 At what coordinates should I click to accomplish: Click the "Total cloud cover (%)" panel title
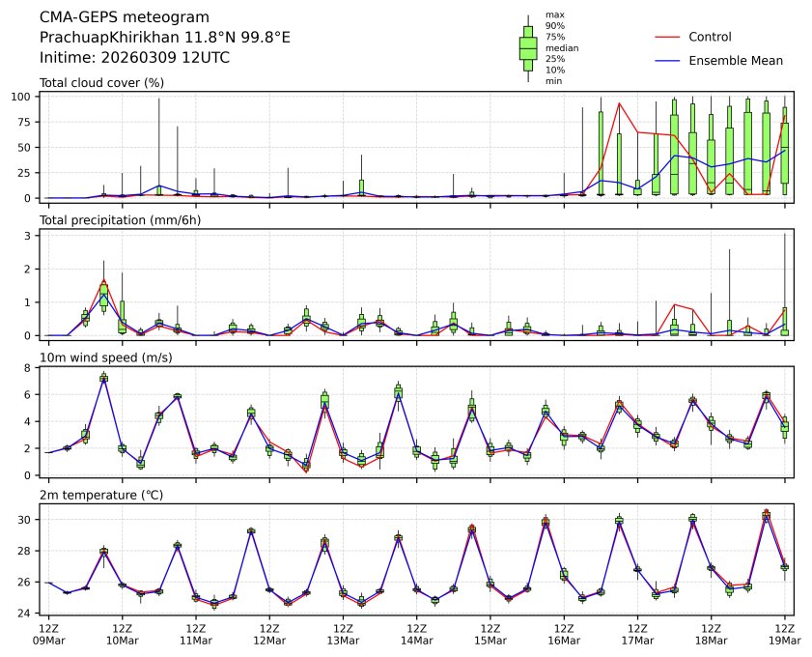[x=101, y=83]
